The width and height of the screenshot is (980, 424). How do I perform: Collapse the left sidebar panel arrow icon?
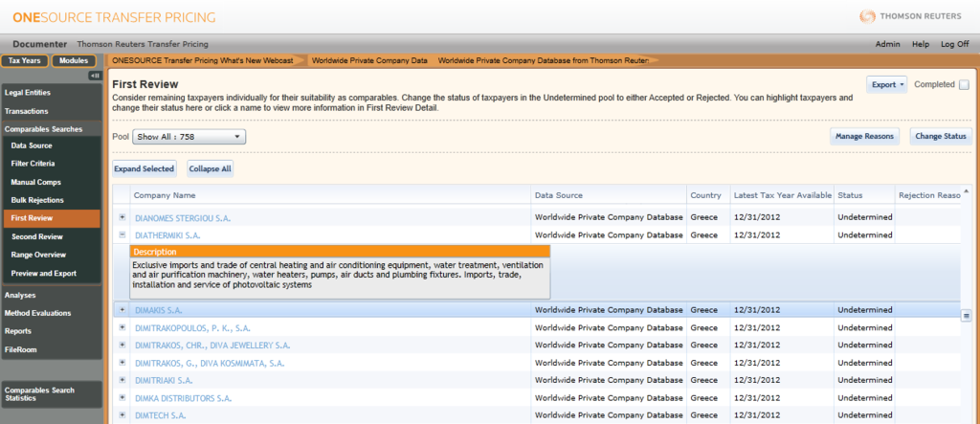click(95, 76)
